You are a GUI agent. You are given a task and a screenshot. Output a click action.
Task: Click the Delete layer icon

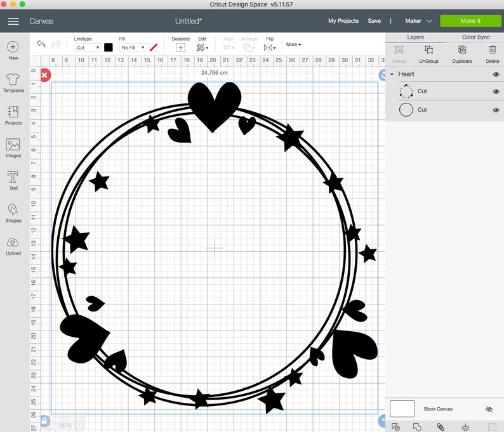[493, 49]
